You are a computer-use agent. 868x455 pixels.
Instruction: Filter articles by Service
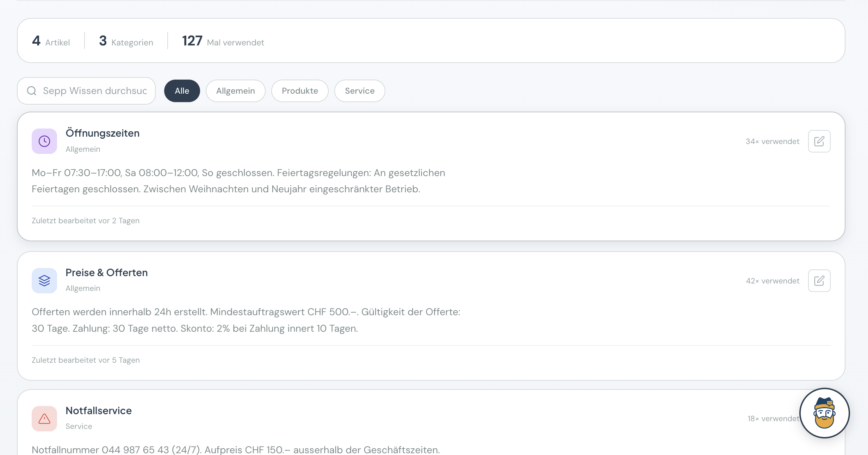coord(359,91)
